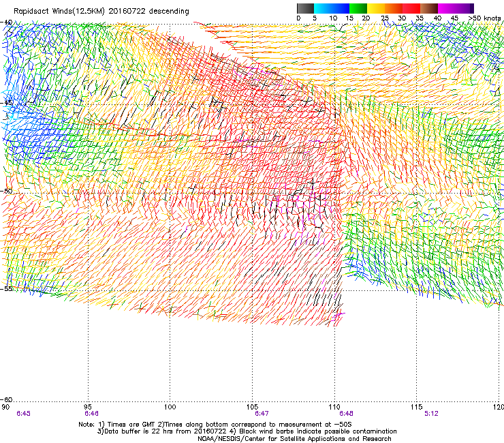Click the 95 longitude axis label
This screenshot has width=504, height=443.
click(x=88, y=407)
